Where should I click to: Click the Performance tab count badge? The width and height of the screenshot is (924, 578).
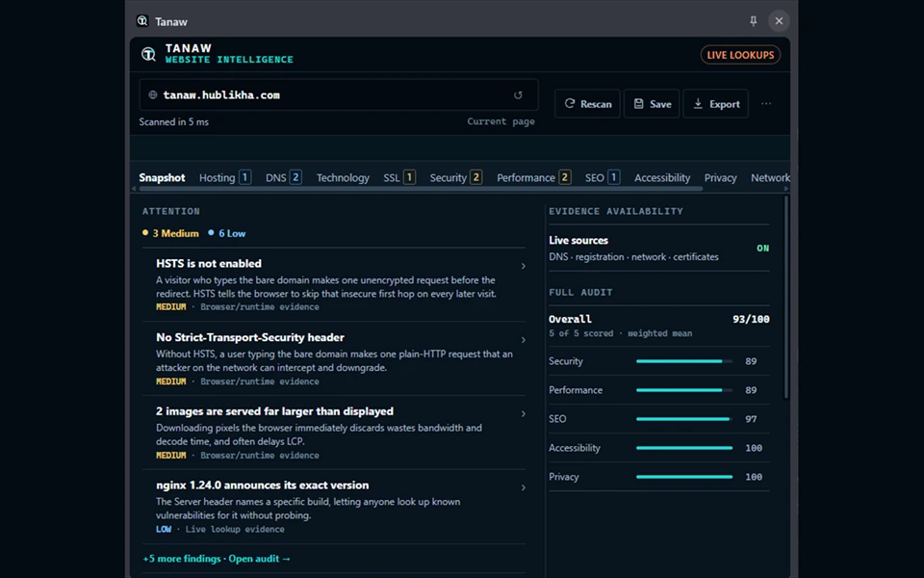(x=565, y=177)
